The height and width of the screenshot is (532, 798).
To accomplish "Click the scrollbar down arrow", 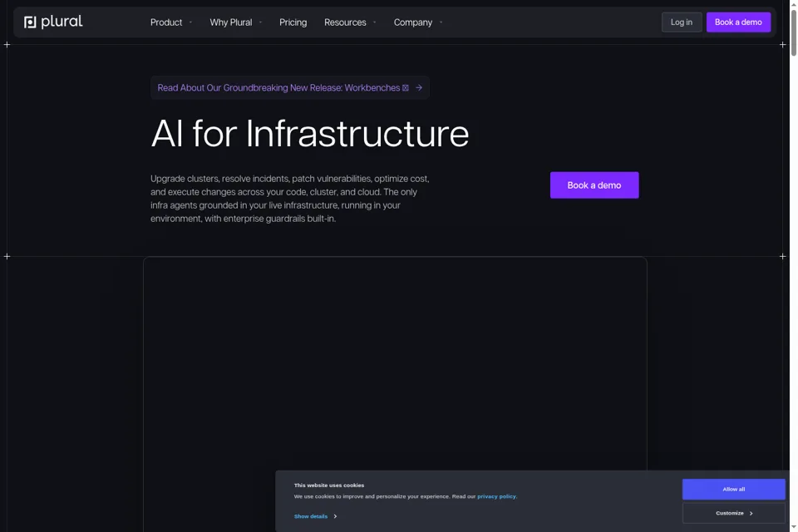I will tap(793, 528).
